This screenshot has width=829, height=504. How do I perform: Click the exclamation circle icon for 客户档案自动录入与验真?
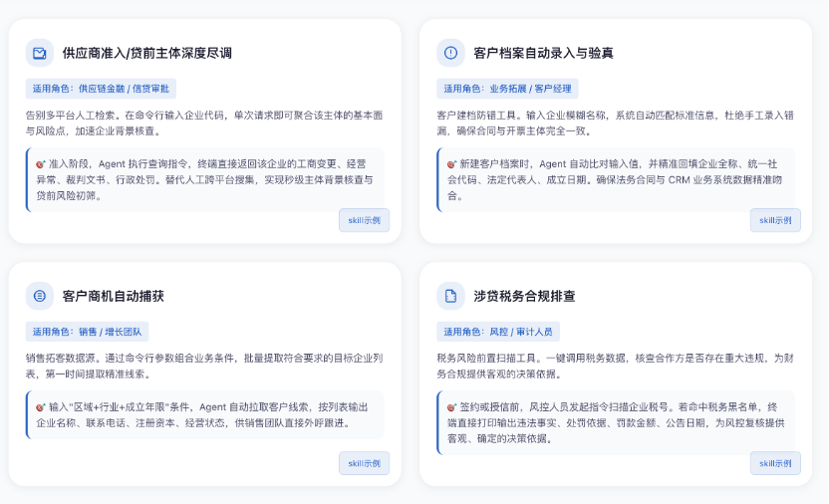coord(450,53)
